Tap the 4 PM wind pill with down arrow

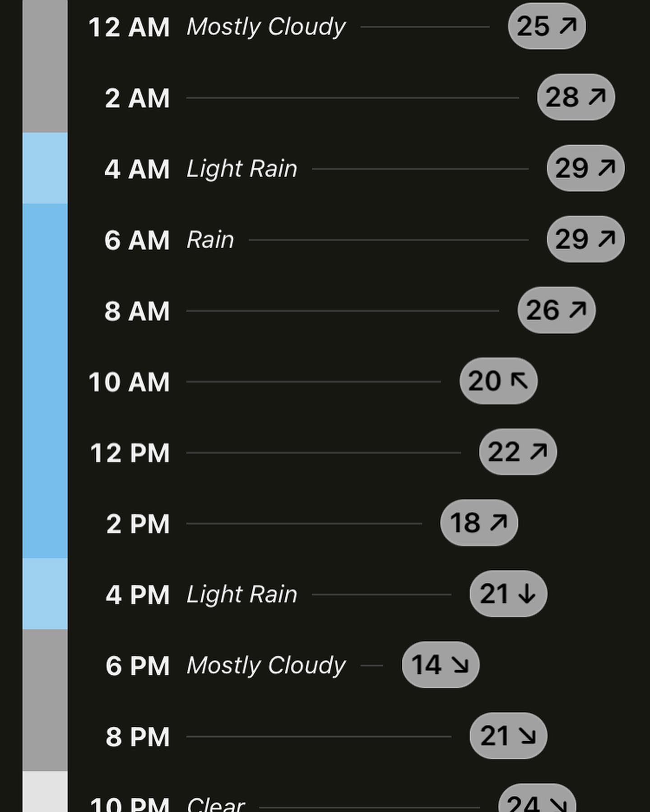point(508,594)
